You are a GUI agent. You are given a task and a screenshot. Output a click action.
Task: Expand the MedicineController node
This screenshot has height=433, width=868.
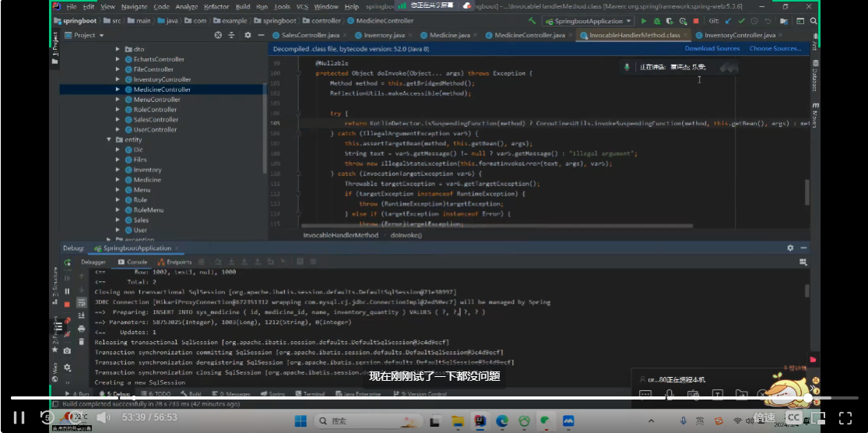click(118, 89)
